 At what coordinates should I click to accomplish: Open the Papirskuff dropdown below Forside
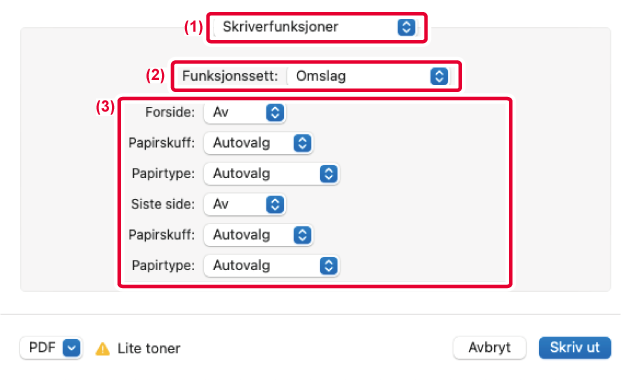(258, 143)
